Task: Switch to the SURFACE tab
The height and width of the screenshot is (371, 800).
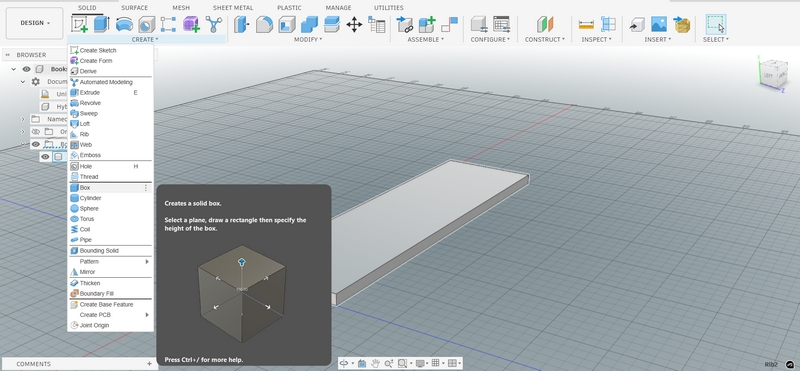Action: coord(135,8)
